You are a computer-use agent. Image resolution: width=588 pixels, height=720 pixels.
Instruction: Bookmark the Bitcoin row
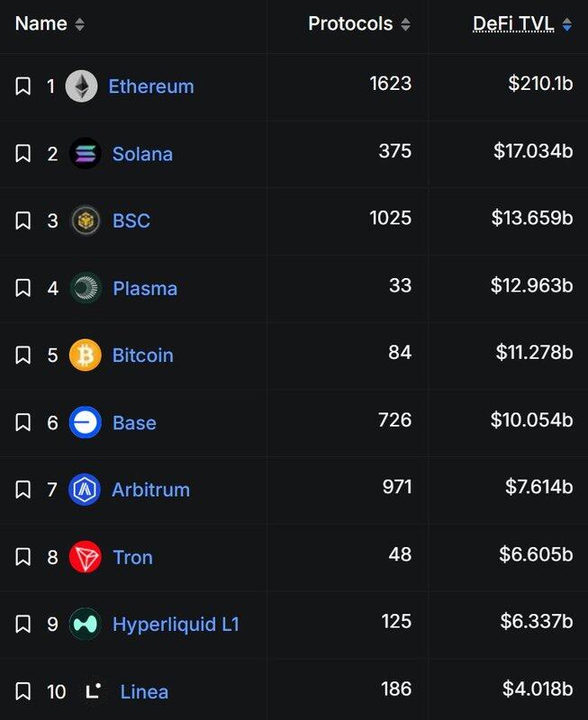(x=23, y=355)
